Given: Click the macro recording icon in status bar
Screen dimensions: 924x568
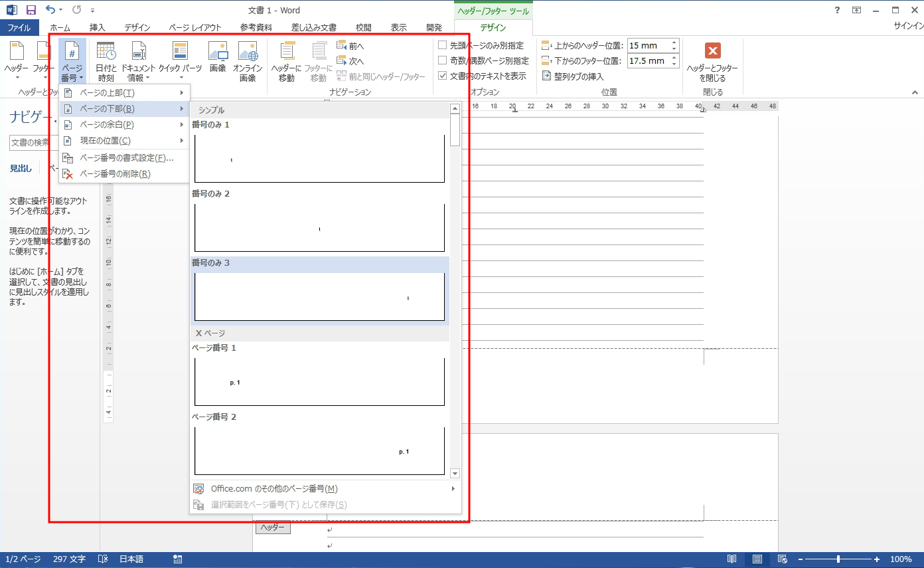Looking at the screenshot, I should click(x=177, y=559).
